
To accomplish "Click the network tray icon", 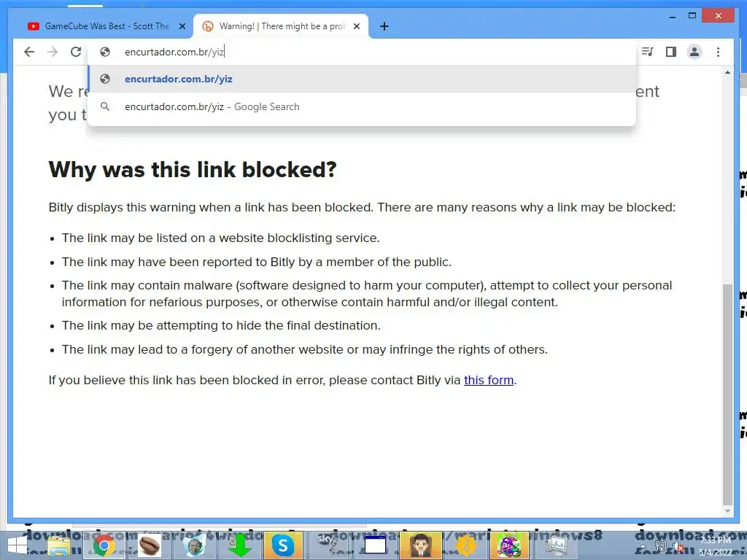I will tap(661, 547).
